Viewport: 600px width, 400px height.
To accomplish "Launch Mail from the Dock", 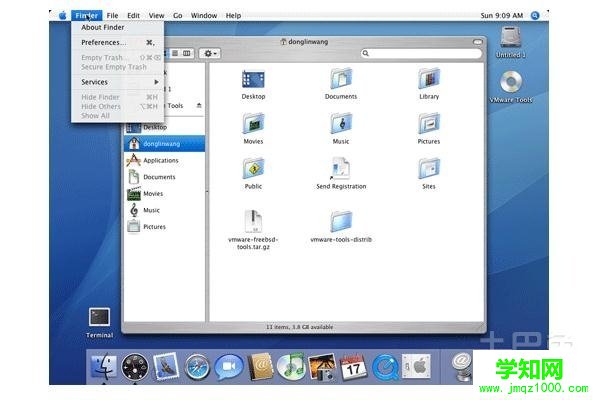I will [x=166, y=367].
